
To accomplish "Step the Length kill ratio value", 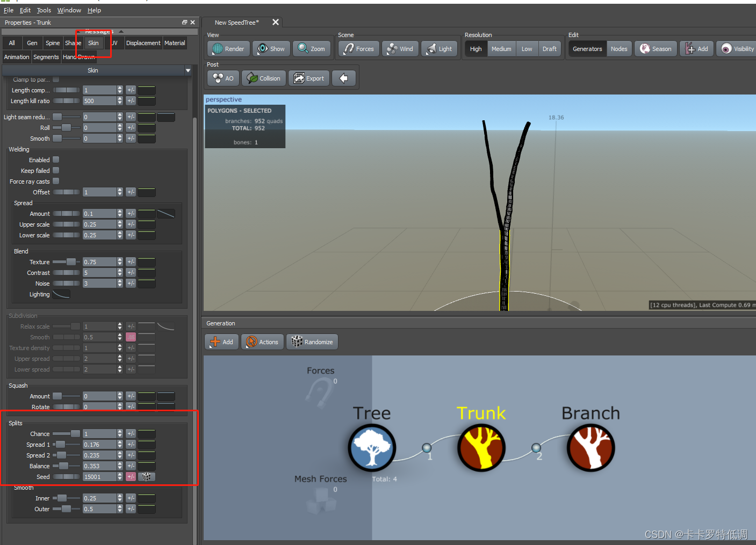I will coord(120,101).
